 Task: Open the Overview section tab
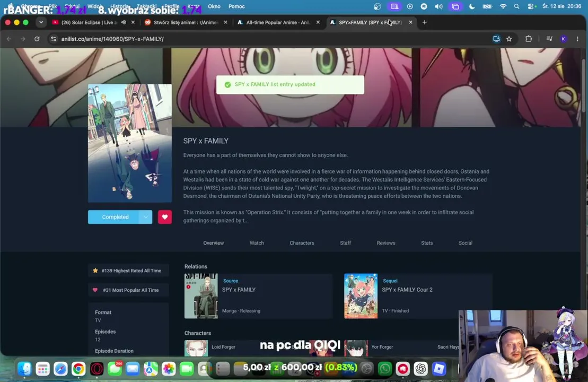coord(213,243)
